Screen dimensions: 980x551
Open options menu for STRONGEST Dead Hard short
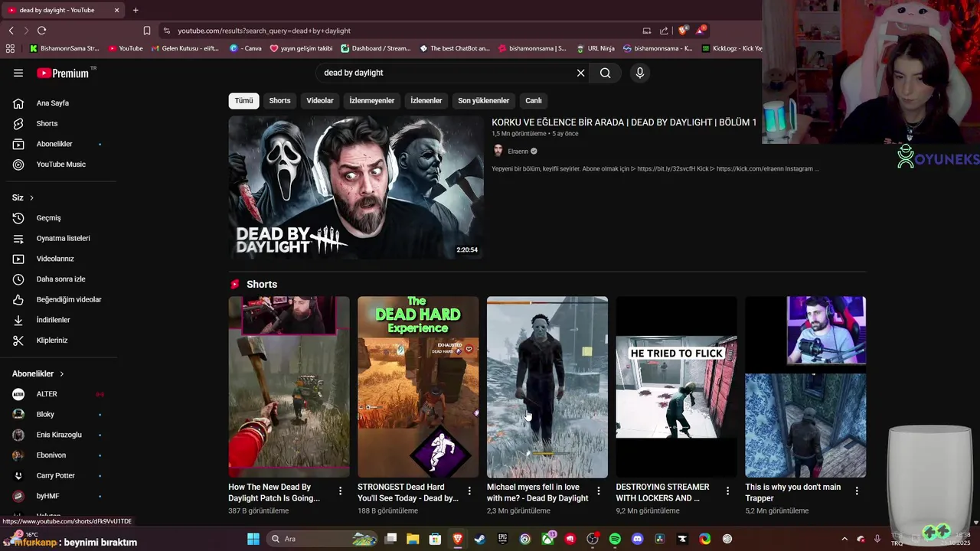[470, 491]
